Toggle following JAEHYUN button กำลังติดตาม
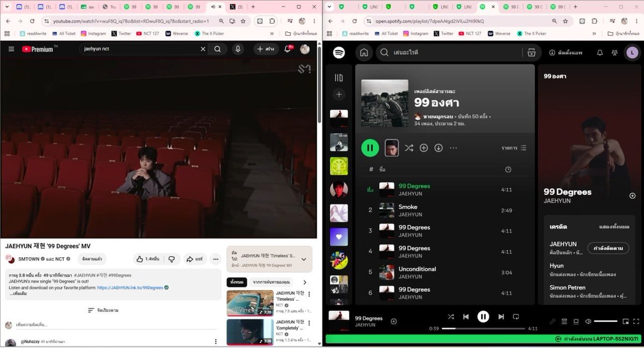644x348 pixels. [x=608, y=248]
